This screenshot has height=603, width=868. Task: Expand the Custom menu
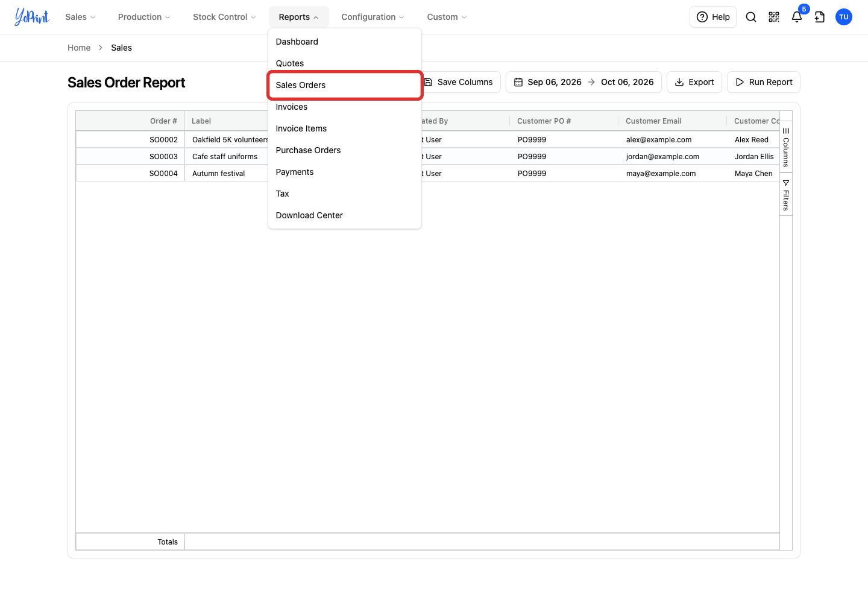tap(447, 17)
